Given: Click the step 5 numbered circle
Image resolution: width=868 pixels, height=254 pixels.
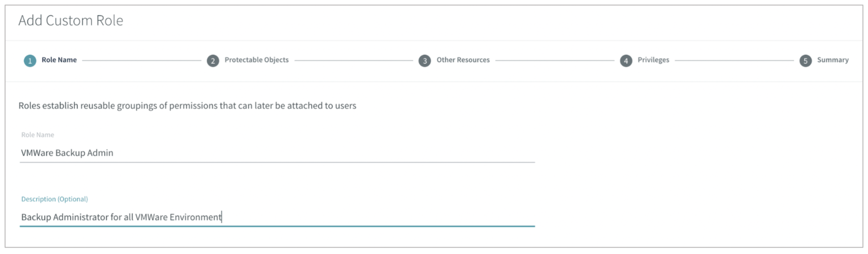Looking at the screenshot, I should [805, 61].
